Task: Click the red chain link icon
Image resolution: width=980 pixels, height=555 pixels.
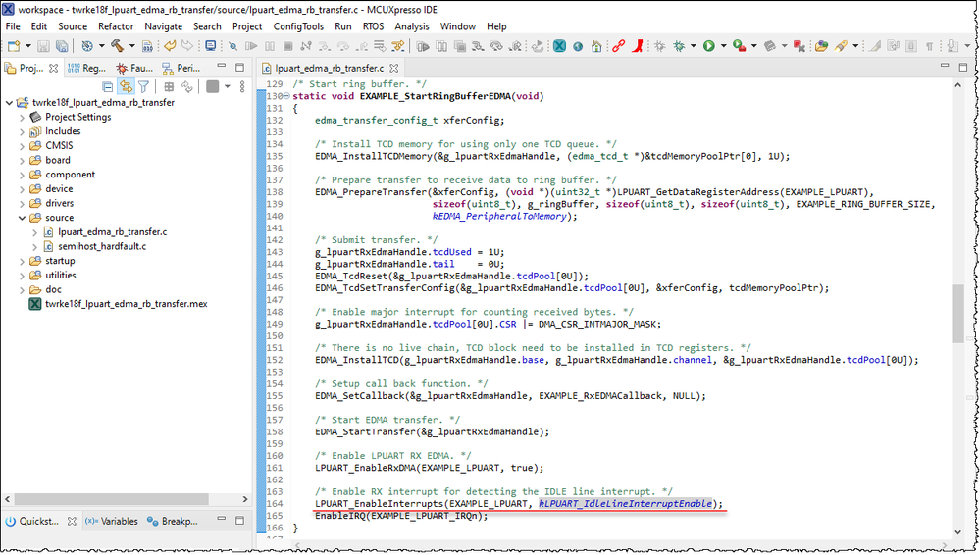Action: [x=618, y=46]
